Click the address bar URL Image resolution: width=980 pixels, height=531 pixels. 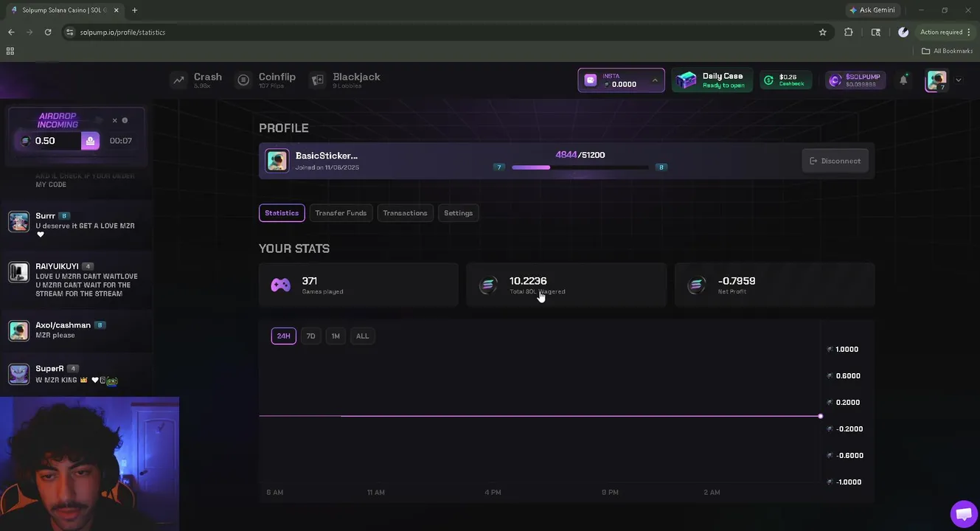(122, 32)
